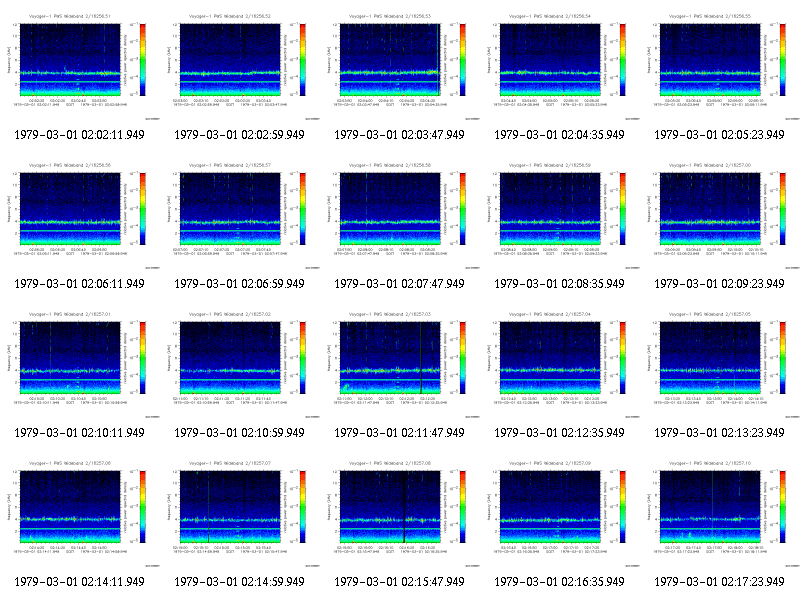This screenshot has height=596, width=800.
Task: Click the caption 1979-03-01 02:02:11.949
Action: pyautogui.click(x=80, y=135)
